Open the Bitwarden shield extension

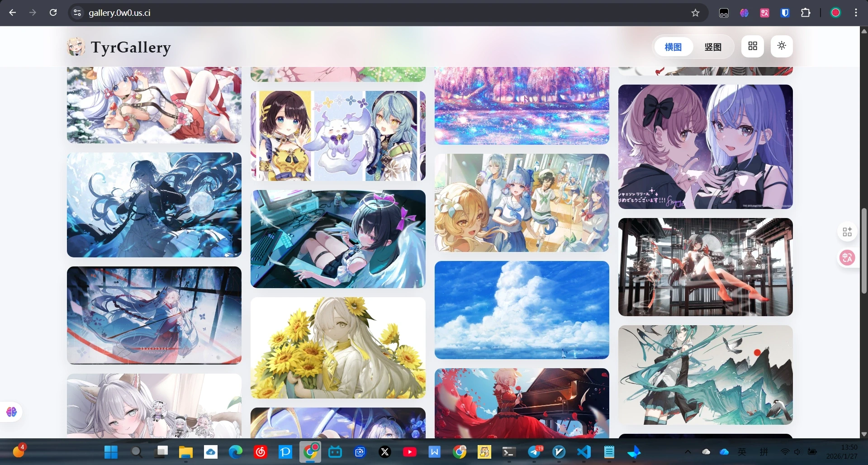click(x=785, y=13)
